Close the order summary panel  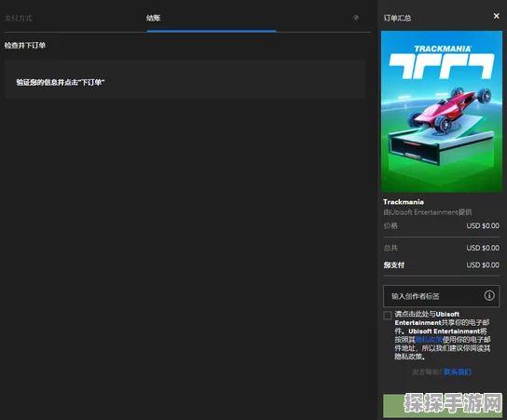pyautogui.click(x=496, y=16)
